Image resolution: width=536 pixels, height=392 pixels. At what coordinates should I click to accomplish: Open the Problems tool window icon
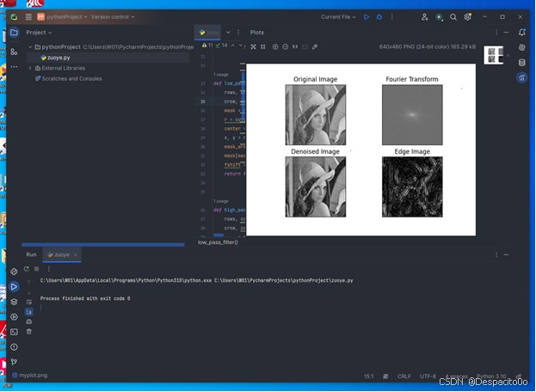pyautogui.click(x=14, y=347)
